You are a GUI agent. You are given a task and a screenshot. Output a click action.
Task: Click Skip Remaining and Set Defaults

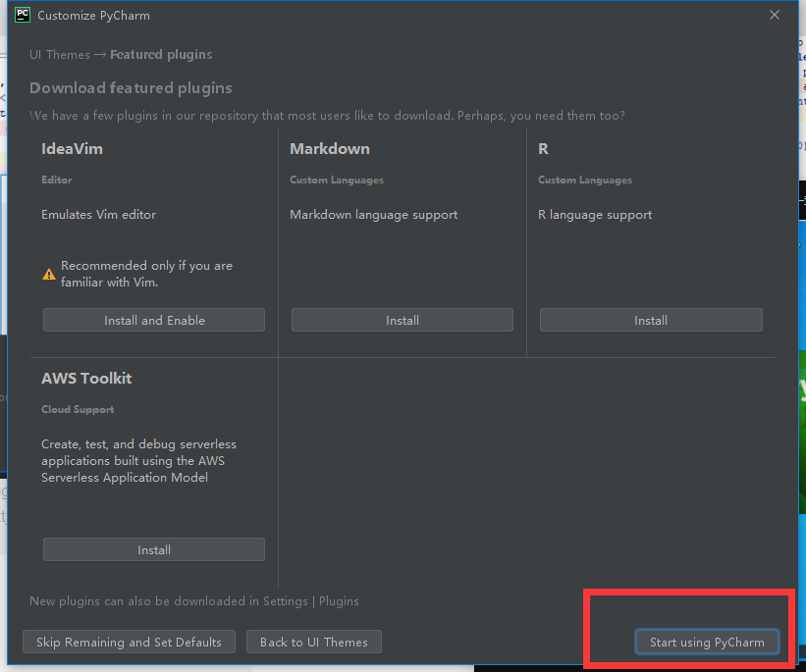pyautogui.click(x=129, y=642)
